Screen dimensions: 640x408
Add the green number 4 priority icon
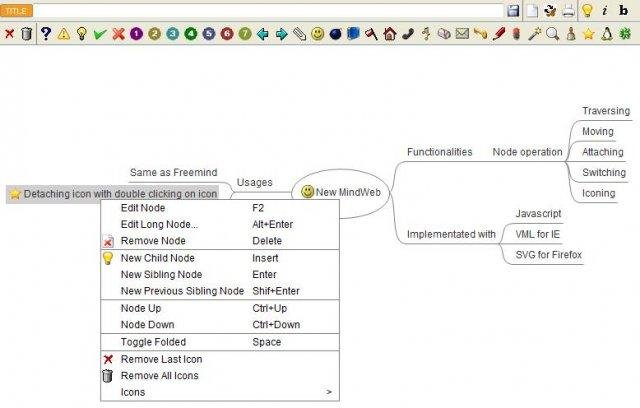point(191,33)
